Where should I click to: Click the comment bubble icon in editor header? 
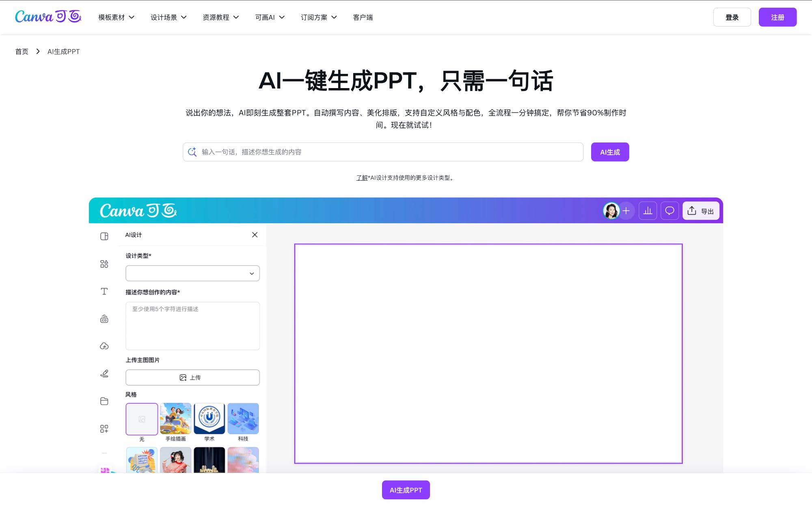pos(669,211)
